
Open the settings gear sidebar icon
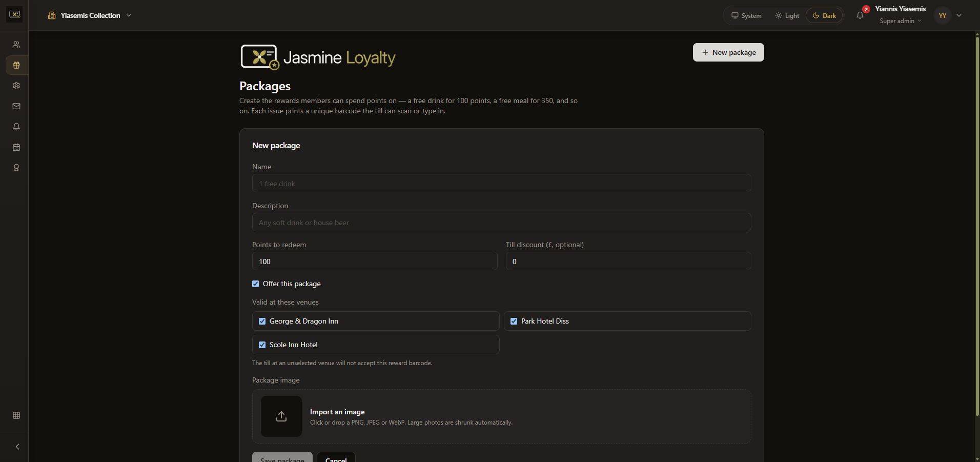[16, 86]
